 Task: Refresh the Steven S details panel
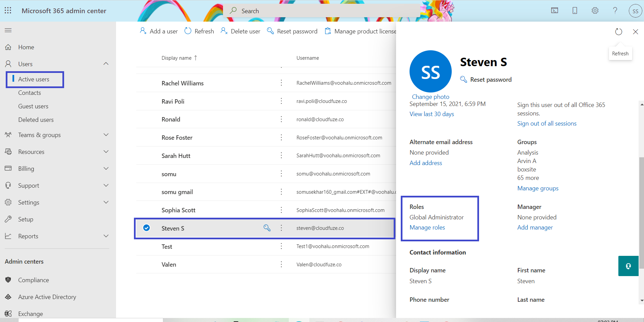[618, 32]
